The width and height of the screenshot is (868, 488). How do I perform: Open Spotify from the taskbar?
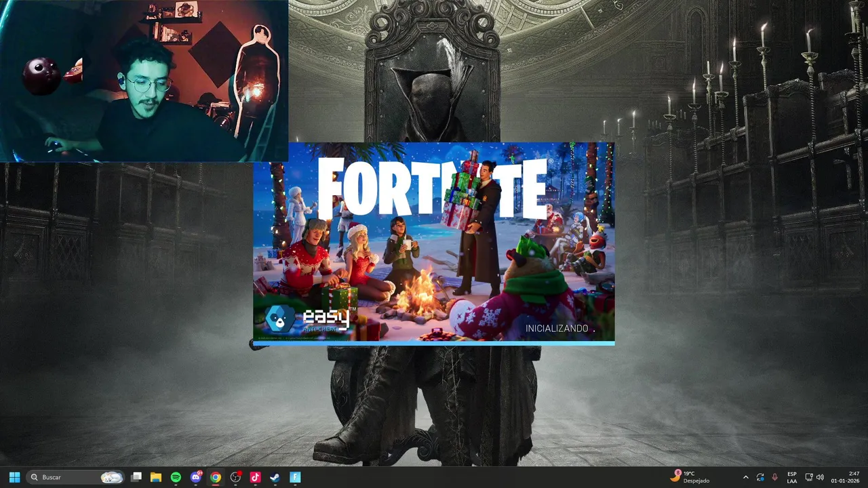coord(176,477)
